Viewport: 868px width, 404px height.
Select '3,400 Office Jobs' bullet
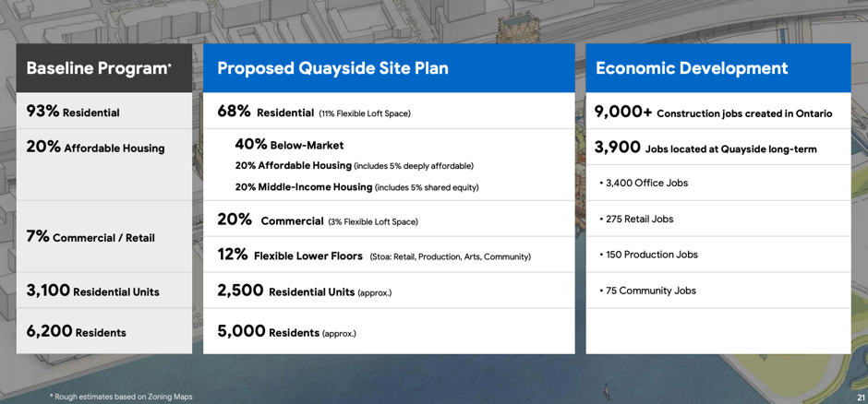click(x=644, y=183)
